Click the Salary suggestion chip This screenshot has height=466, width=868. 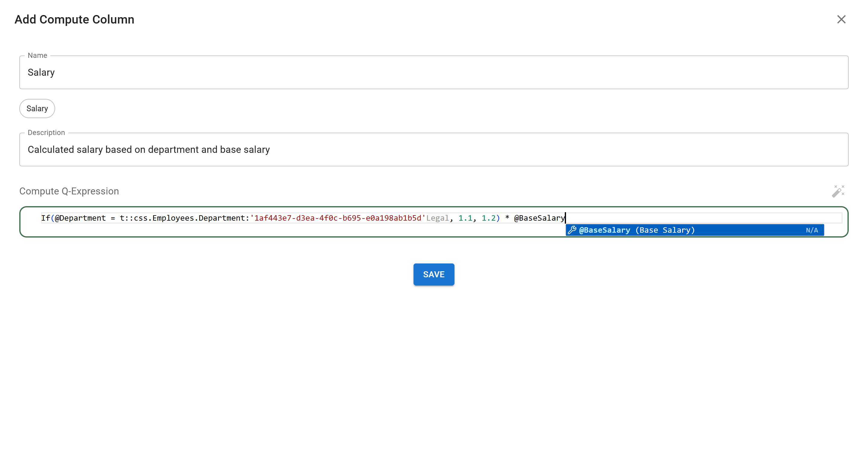click(37, 109)
